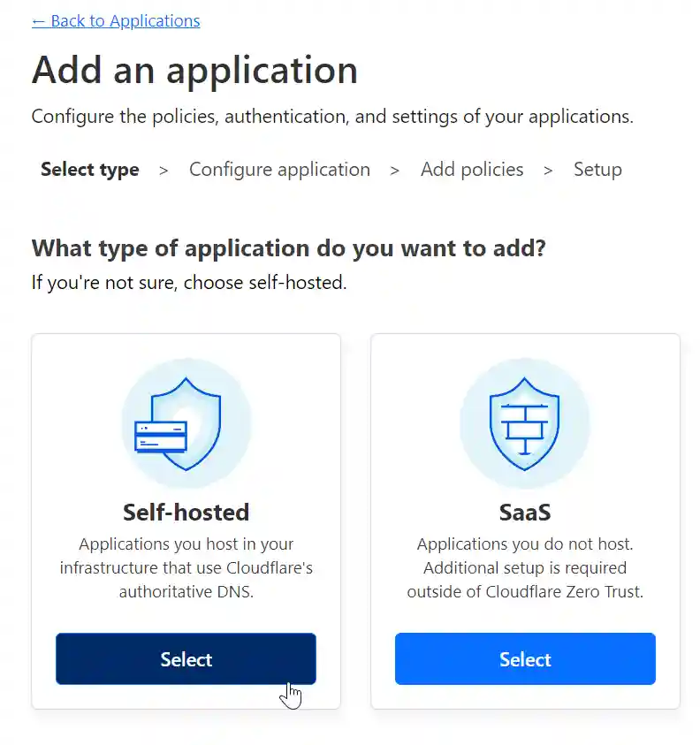Click the "SaaS" card title
Viewport: 700px width, 745px height.
[525, 512]
